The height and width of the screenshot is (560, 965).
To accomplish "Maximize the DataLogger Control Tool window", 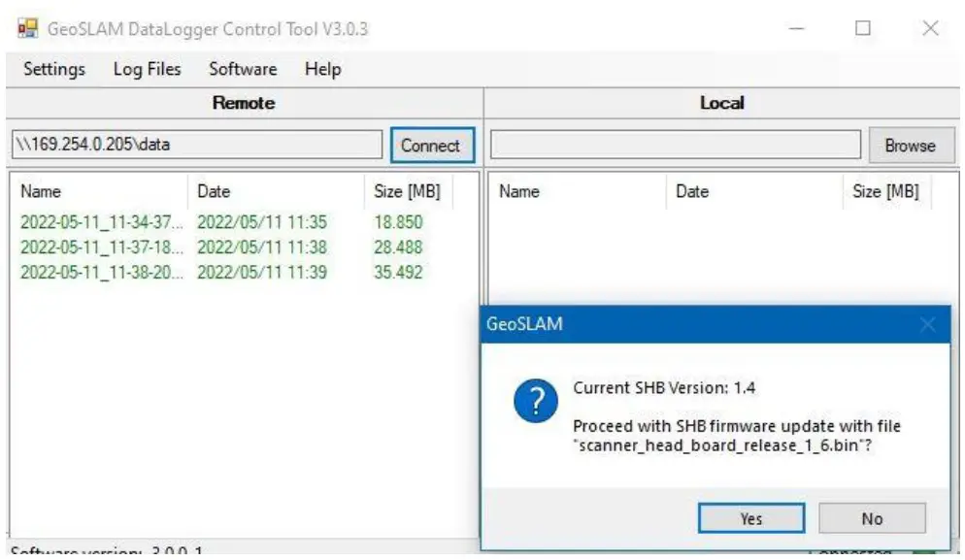I will tap(863, 28).
